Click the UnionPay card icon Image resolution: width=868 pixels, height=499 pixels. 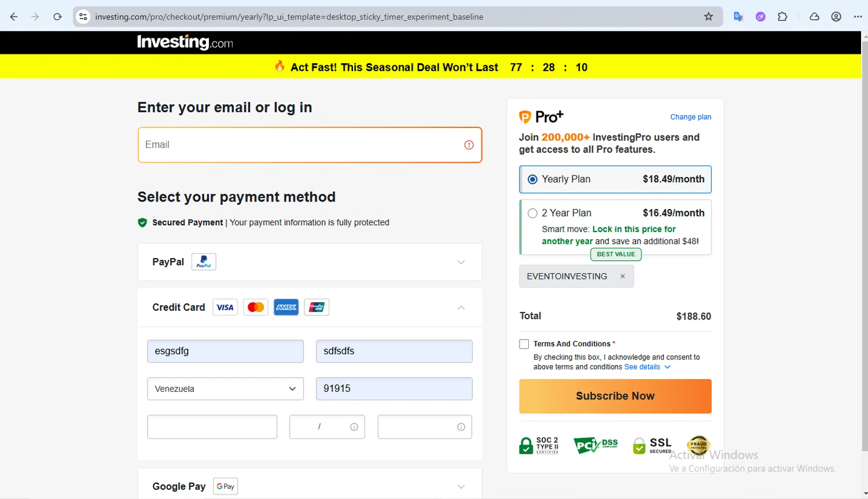click(317, 307)
